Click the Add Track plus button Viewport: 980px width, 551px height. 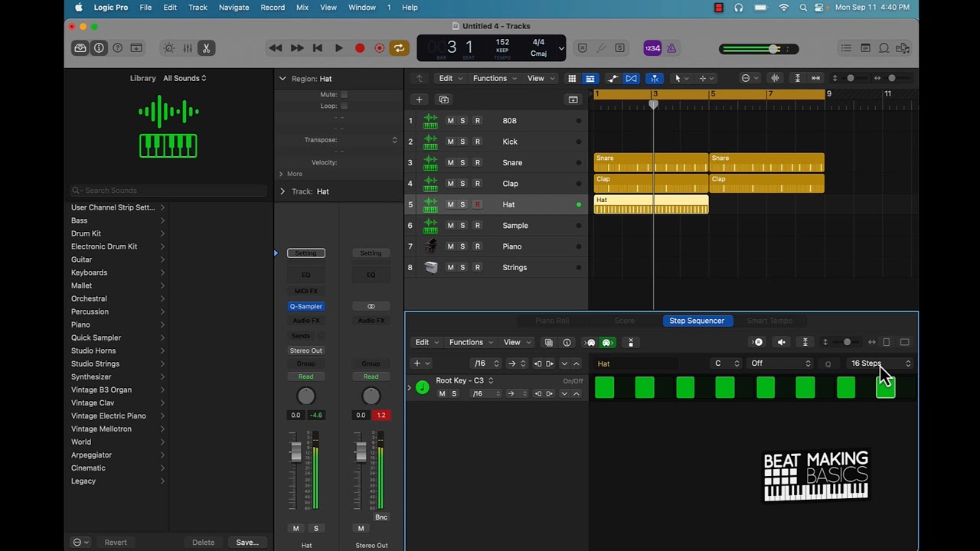click(x=419, y=99)
